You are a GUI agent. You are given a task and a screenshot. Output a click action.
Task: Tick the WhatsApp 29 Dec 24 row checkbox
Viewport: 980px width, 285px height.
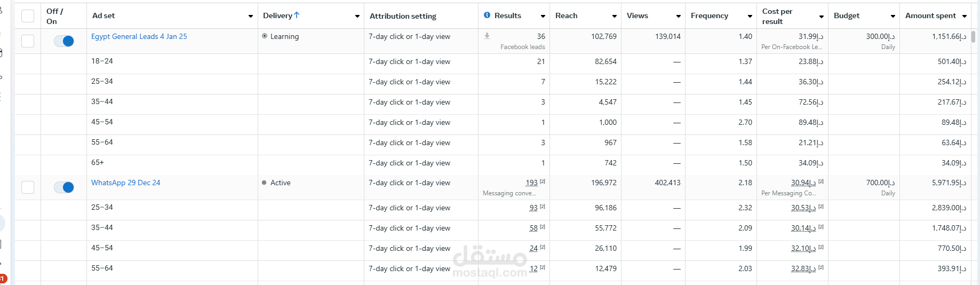[28, 187]
